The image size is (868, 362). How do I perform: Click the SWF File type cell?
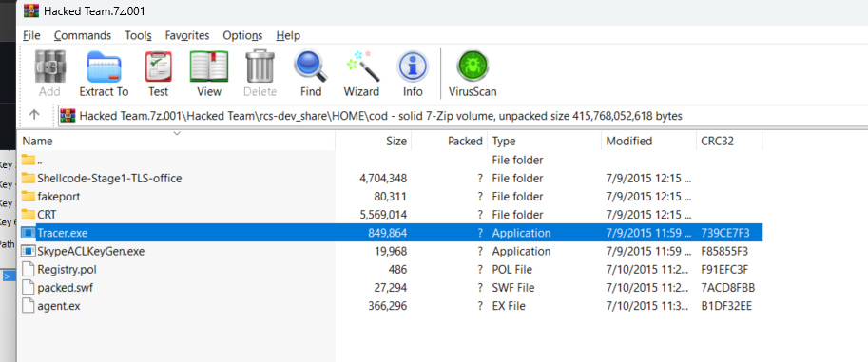pos(513,288)
